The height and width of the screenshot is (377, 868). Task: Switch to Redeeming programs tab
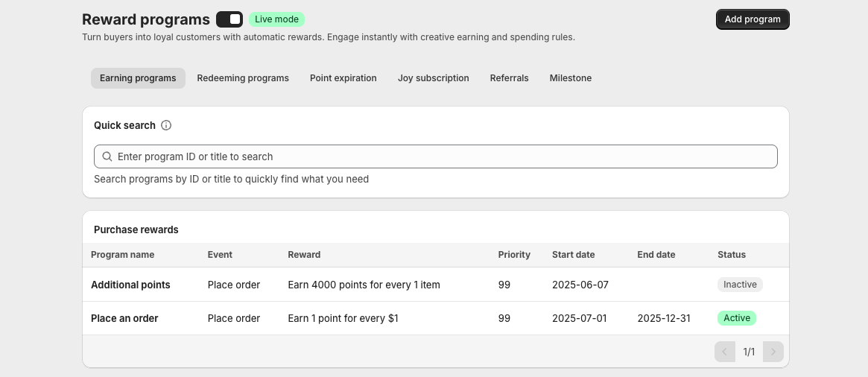[243, 78]
